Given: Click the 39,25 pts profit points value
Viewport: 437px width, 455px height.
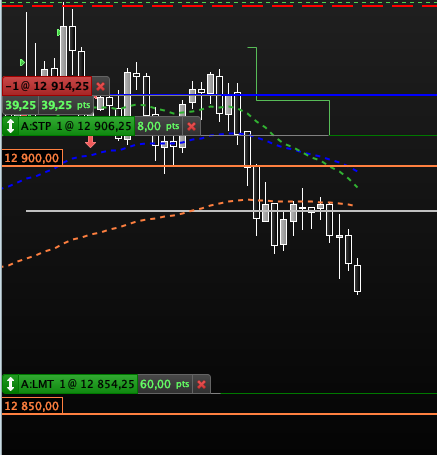Looking at the screenshot, I should 66,105.
